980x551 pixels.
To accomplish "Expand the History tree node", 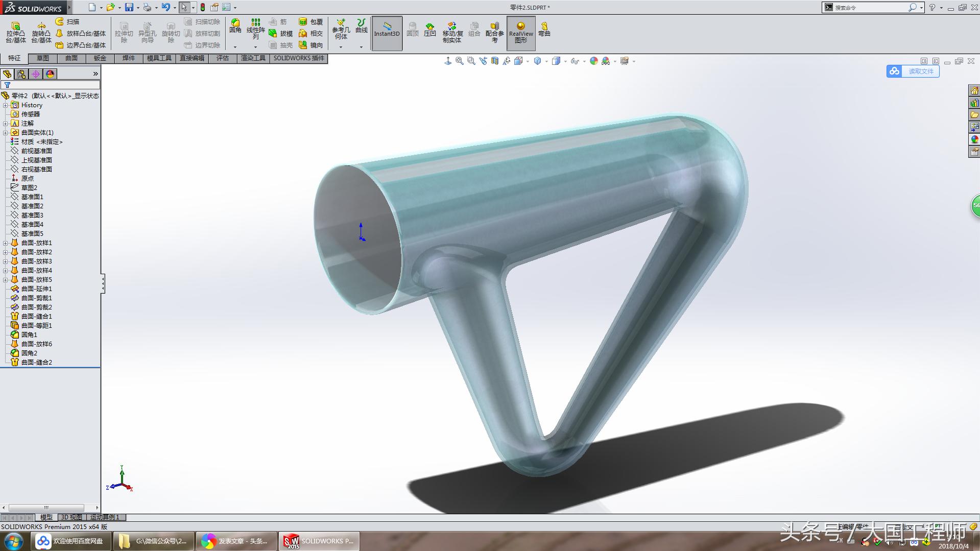I will pos(6,105).
